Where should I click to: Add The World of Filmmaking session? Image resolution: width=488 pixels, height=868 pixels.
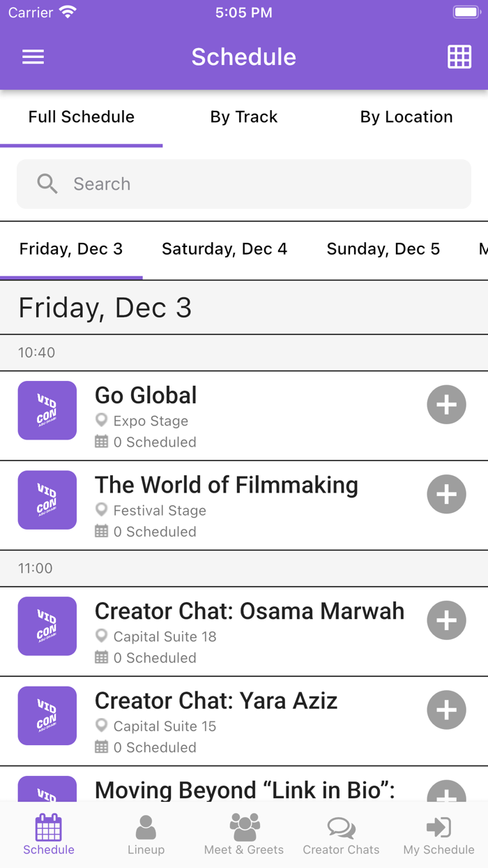coord(446,494)
